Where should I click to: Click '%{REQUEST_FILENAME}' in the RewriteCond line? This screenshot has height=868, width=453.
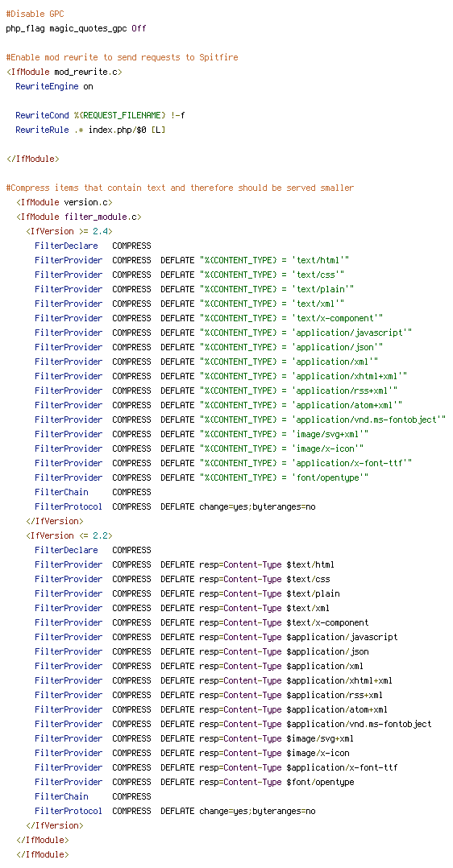tap(120, 114)
